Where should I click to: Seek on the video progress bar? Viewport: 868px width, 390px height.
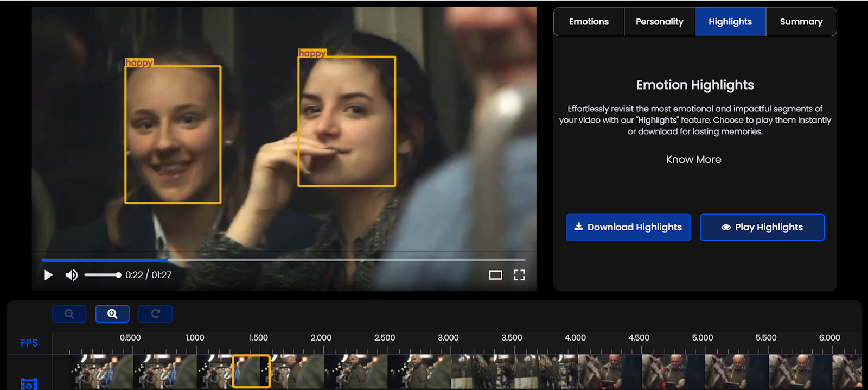click(x=283, y=260)
